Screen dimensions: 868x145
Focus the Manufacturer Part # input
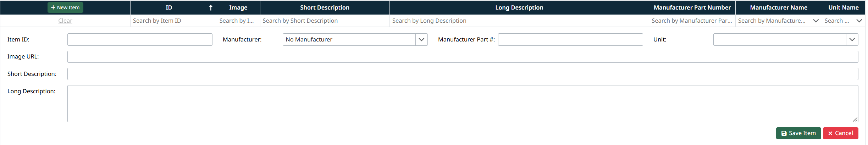[570, 39]
